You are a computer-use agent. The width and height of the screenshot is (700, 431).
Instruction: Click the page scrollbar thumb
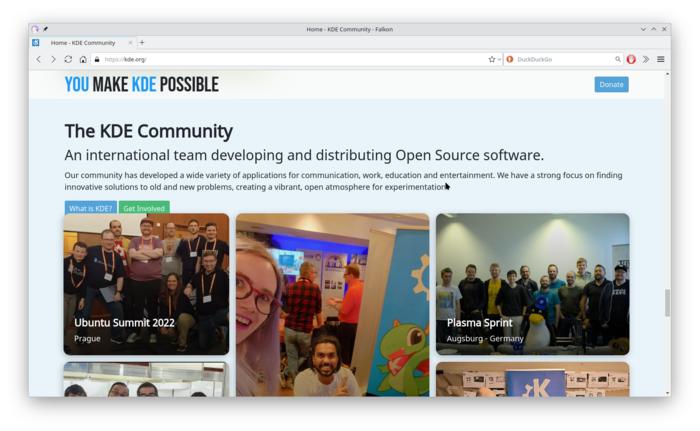(667, 303)
